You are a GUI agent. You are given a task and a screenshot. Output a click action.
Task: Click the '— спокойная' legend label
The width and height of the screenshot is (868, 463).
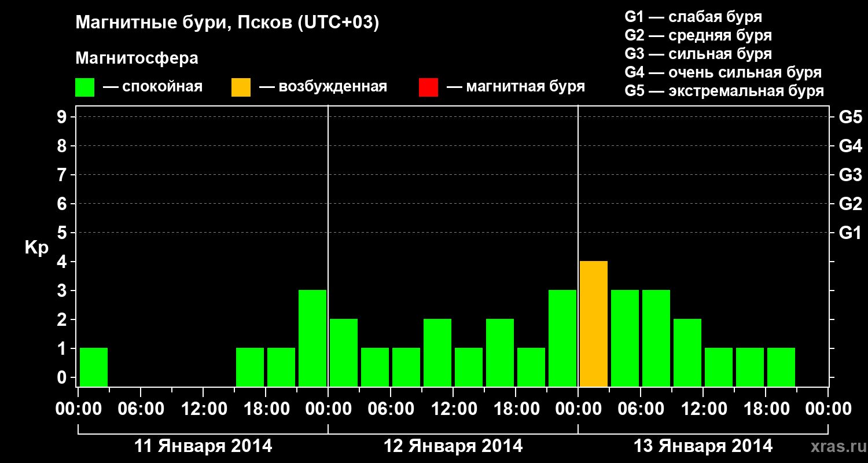pos(153,87)
